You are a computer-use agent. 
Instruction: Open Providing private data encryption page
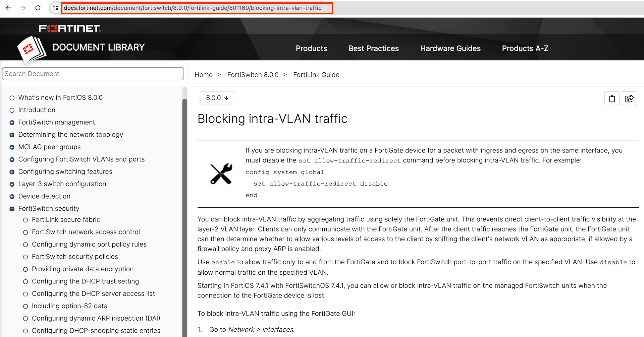coord(83,269)
